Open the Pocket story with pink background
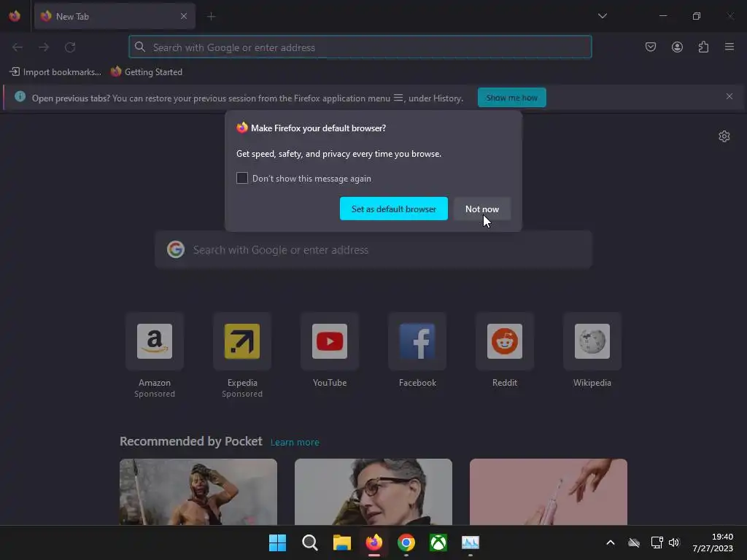The image size is (747, 560). point(549,492)
